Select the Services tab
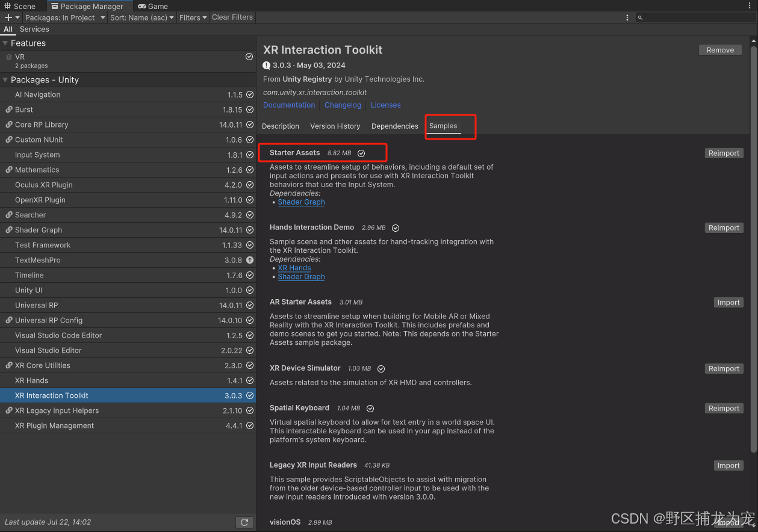 [34, 29]
